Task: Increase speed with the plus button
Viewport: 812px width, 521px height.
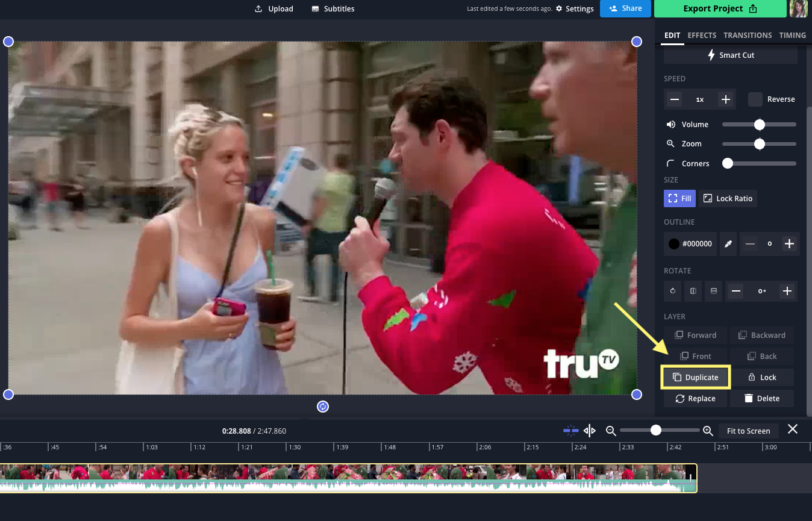Action: pyautogui.click(x=726, y=99)
